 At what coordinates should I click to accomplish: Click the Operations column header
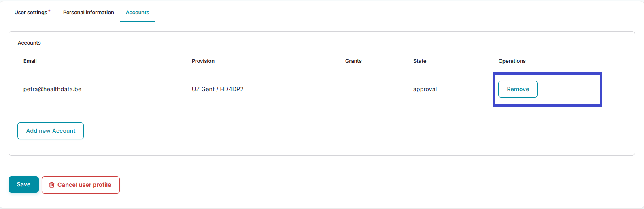click(512, 61)
